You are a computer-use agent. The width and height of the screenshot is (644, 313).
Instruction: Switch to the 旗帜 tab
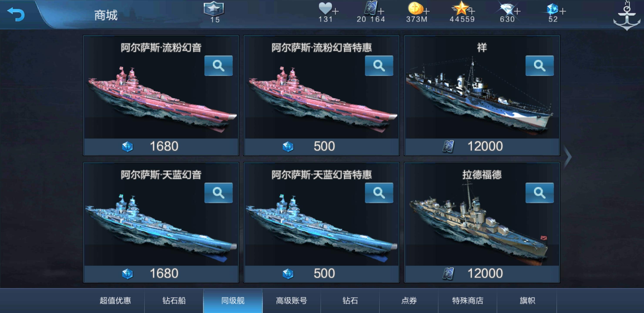527,301
